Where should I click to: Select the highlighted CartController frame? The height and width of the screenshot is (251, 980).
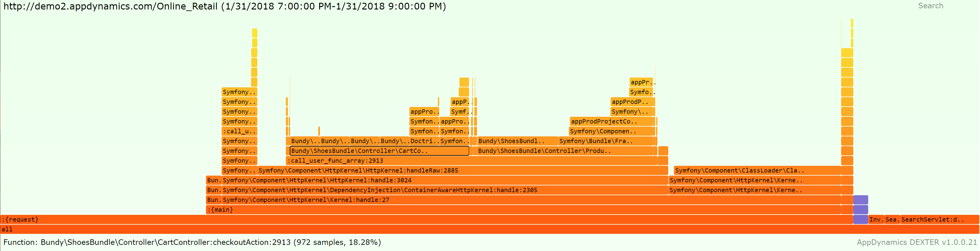(379, 151)
